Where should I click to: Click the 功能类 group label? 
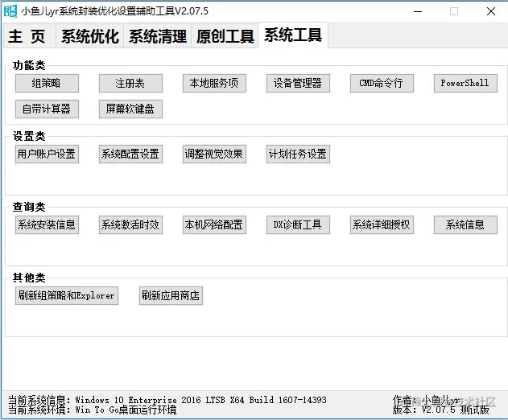tap(29, 65)
